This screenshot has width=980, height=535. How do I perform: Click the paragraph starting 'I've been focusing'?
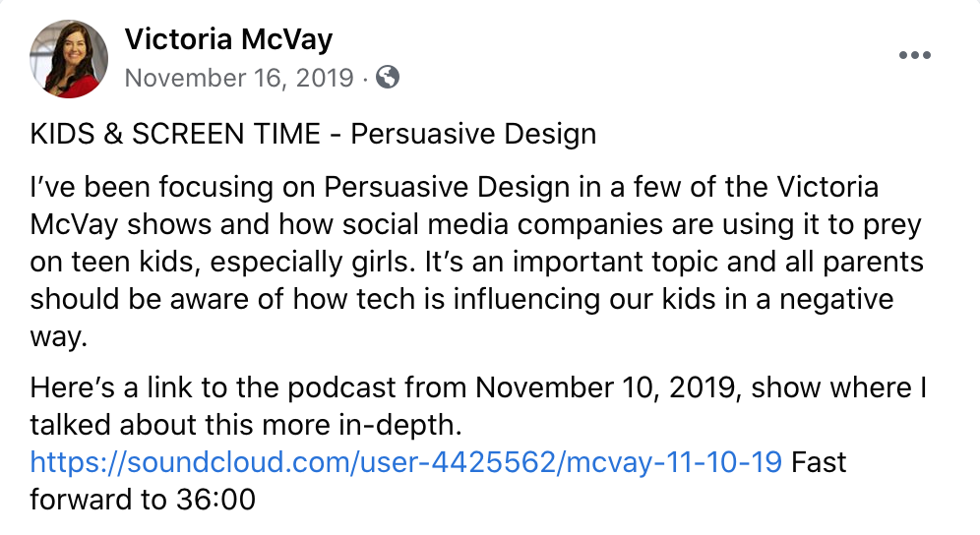tap(477, 262)
